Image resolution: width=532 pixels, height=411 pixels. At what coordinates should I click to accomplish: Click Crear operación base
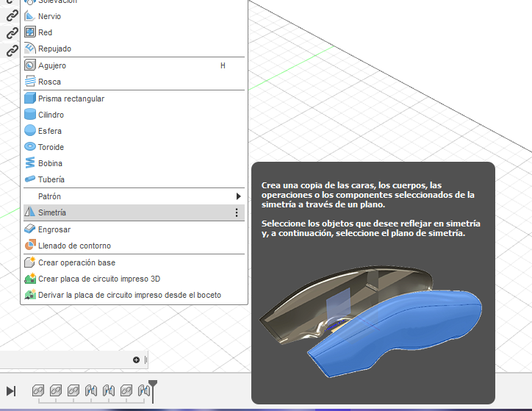coord(134,262)
